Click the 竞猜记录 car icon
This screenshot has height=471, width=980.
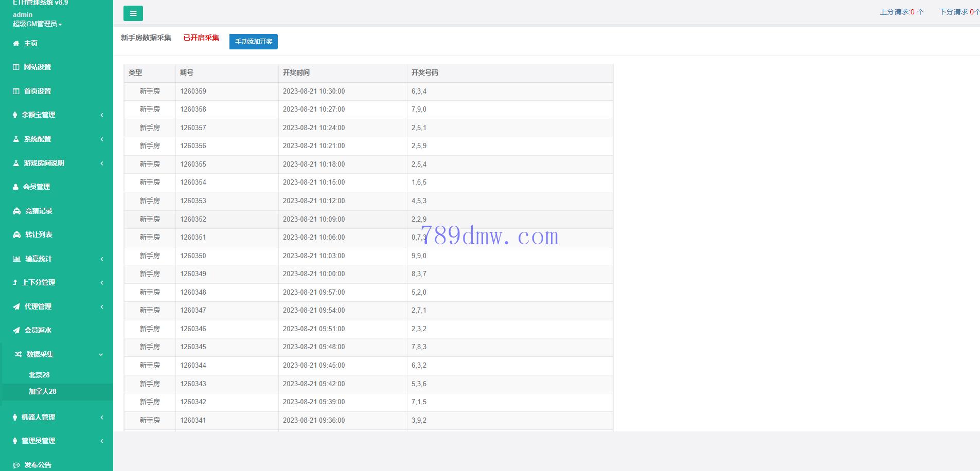coord(16,211)
